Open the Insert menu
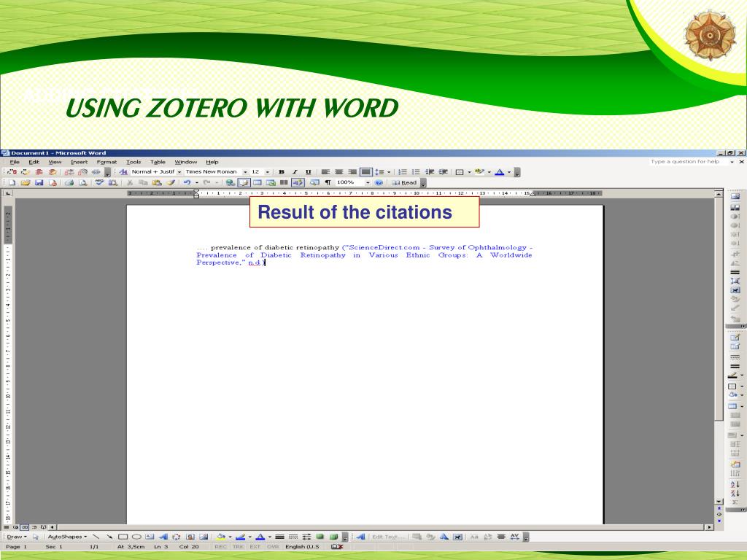 (x=79, y=162)
